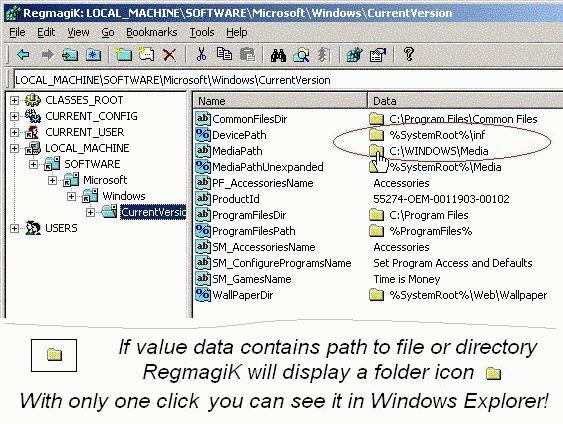Click data 'Time is Money'

click(407, 279)
